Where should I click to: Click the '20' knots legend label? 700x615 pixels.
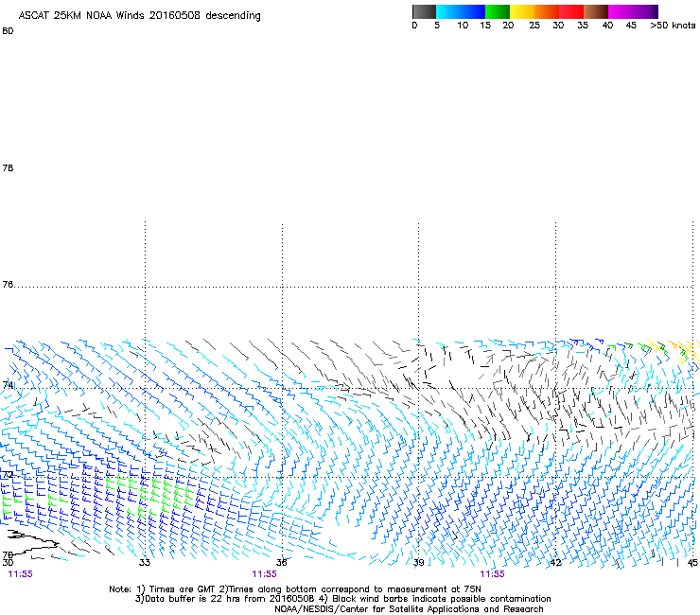(508, 26)
